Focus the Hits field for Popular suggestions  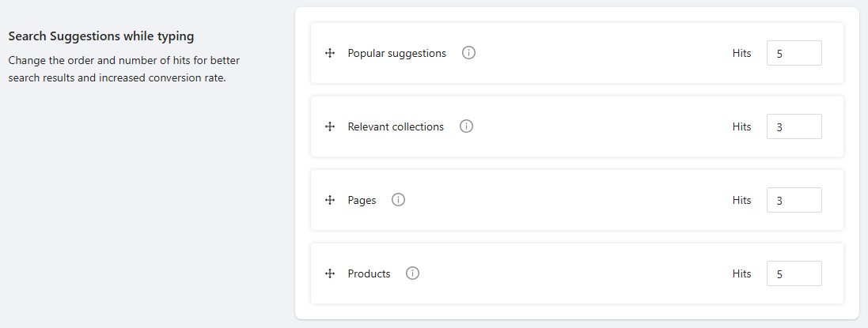[x=794, y=54]
